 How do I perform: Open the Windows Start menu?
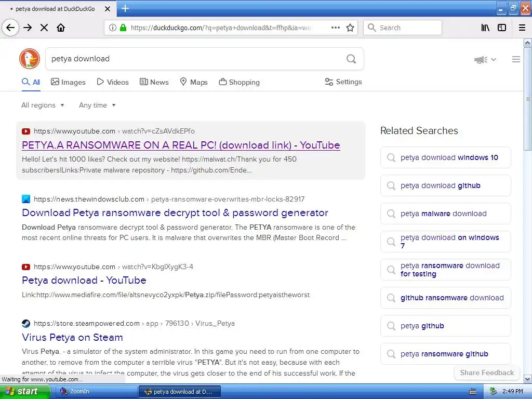25,392
